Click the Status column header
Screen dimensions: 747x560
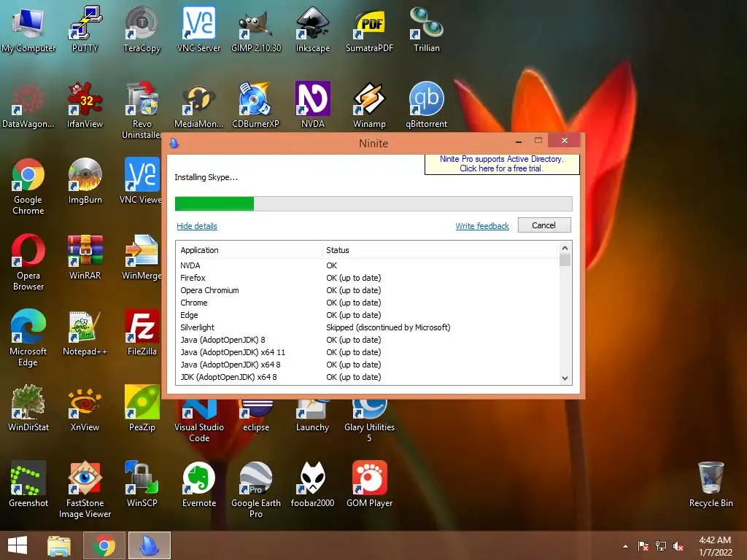[x=440, y=250]
